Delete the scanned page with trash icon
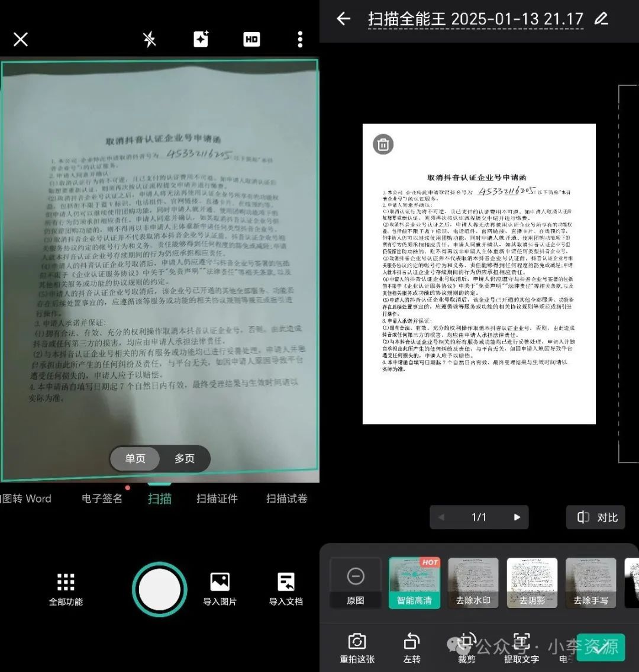Screen dimensions: 639x672 pos(383,144)
